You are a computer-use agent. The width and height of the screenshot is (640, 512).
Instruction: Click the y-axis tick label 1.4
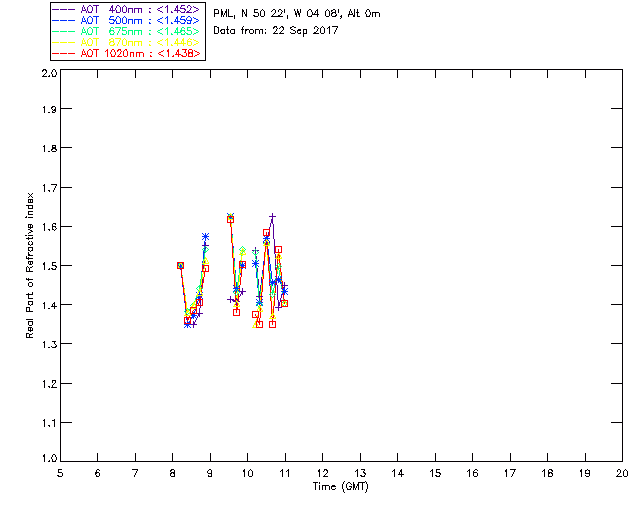[x=49, y=305]
